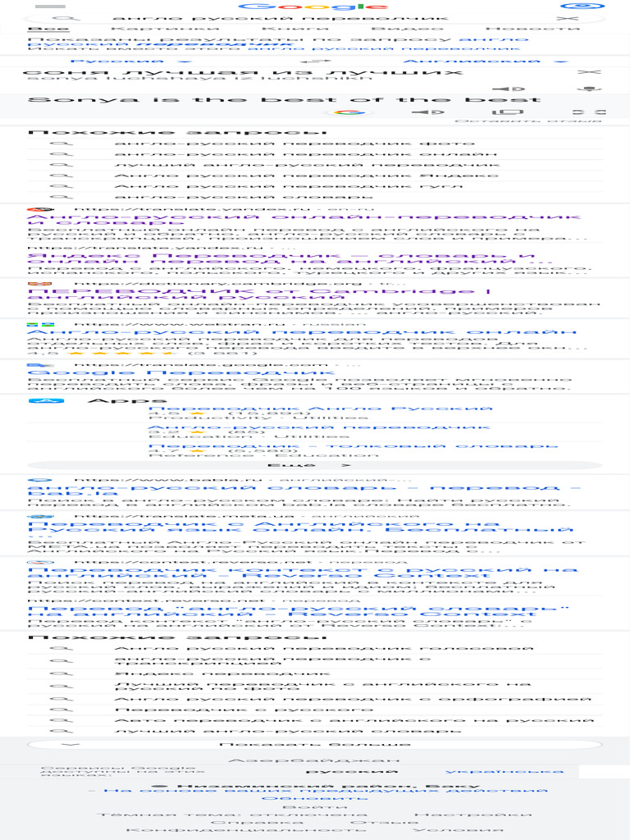The width and height of the screenshot is (630, 840).
Task: Open the Google Переводчик result
Action: [181, 372]
